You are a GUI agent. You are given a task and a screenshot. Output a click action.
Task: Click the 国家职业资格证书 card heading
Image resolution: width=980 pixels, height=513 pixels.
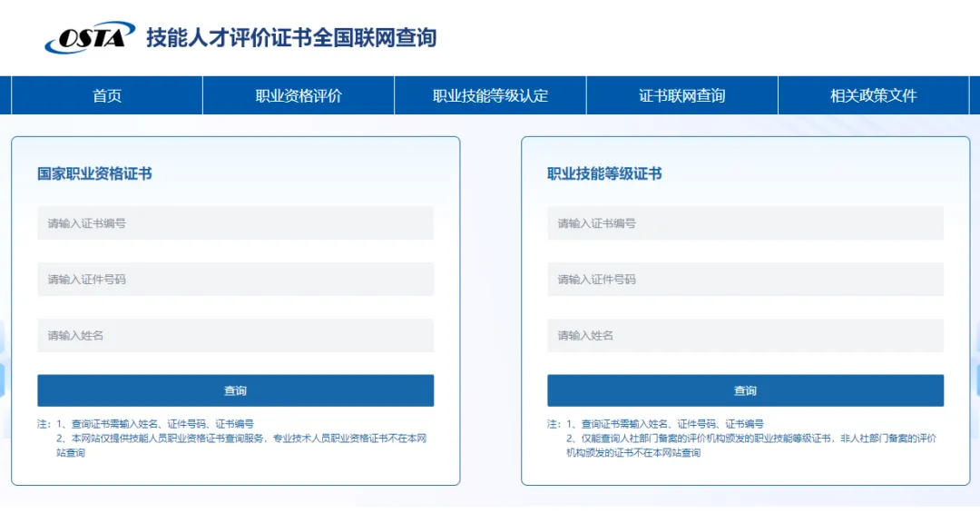pyautogui.click(x=94, y=173)
